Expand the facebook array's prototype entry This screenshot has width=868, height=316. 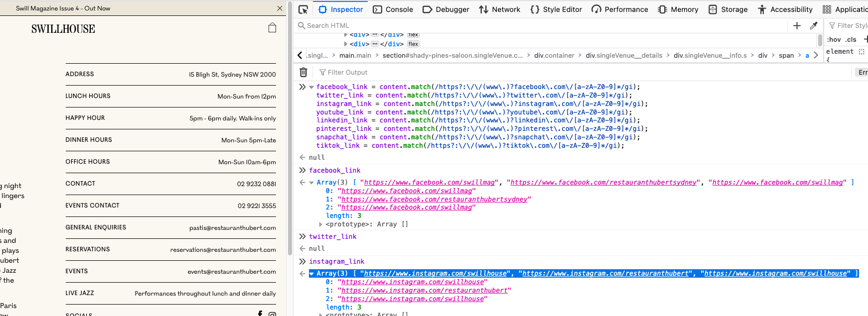pyautogui.click(x=320, y=224)
